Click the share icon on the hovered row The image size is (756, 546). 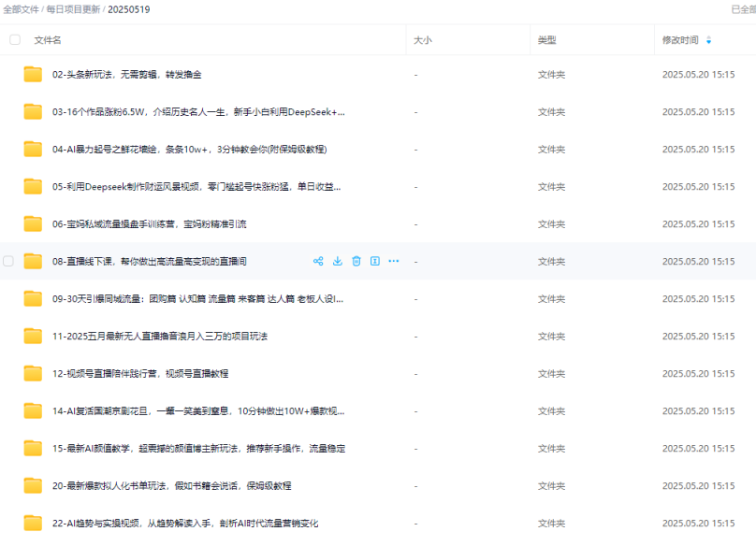pos(318,261)
